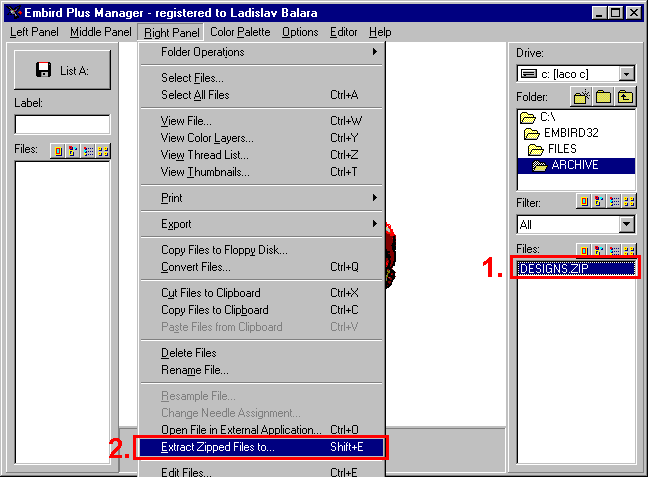Viewport: 648px width, 477px height.
Task: Click the Label text field
Action: (62, 124)
